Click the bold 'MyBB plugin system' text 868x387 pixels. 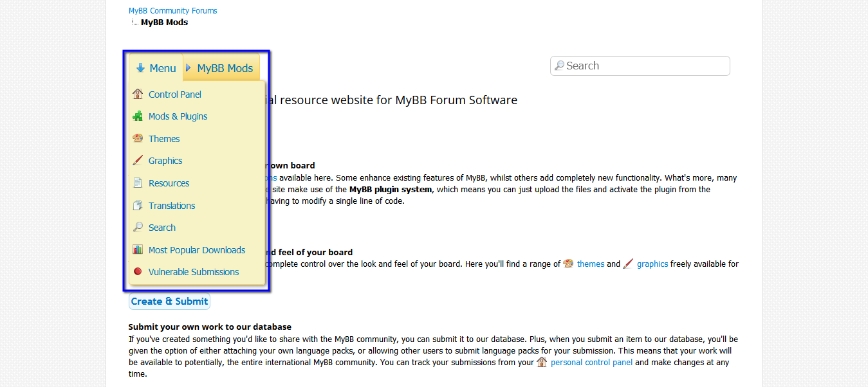pos(391,190)
